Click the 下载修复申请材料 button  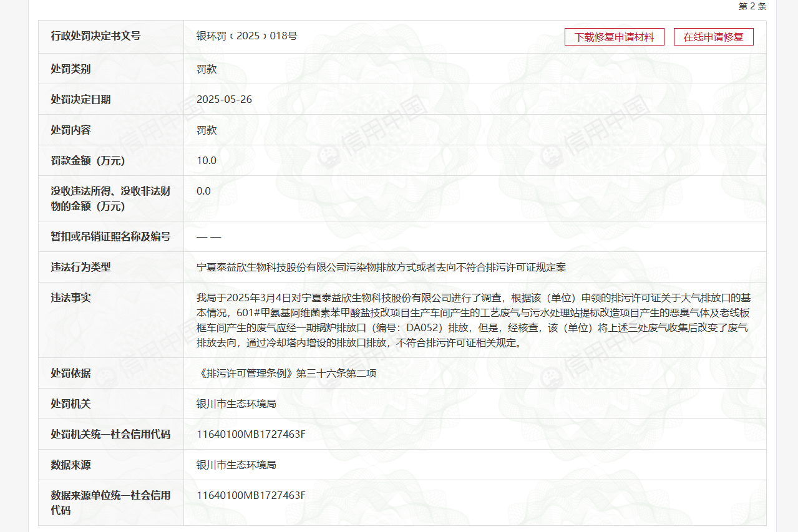click(x=615, y=37)
